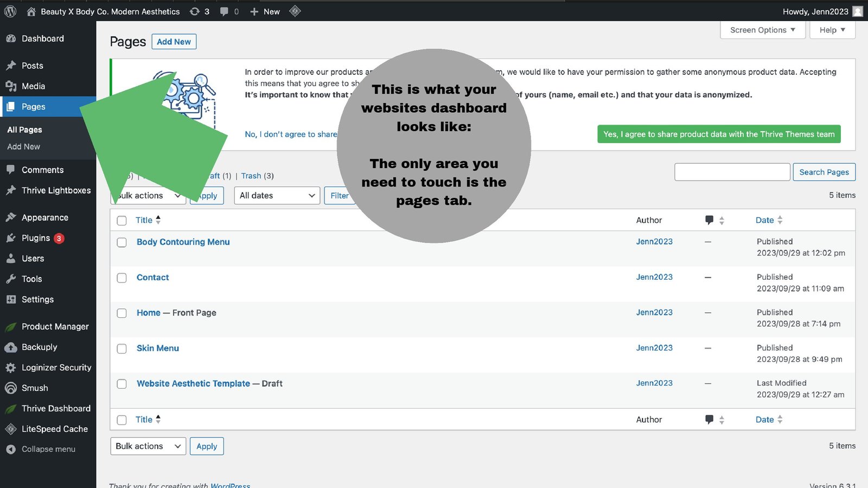Click the Add New button beside Pages
Image resolution: width=868 pixels, height=488 pixels.
point(174,42)
